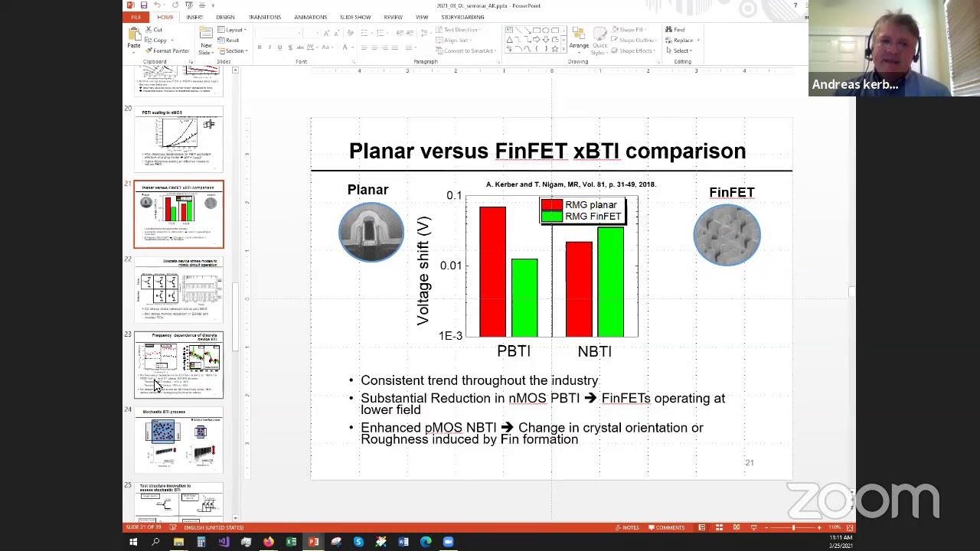This screenshot has height=551, width=980.
Task: Switch to the DESIGN tab
Action: pyautogui.click(x=225, y=17)
